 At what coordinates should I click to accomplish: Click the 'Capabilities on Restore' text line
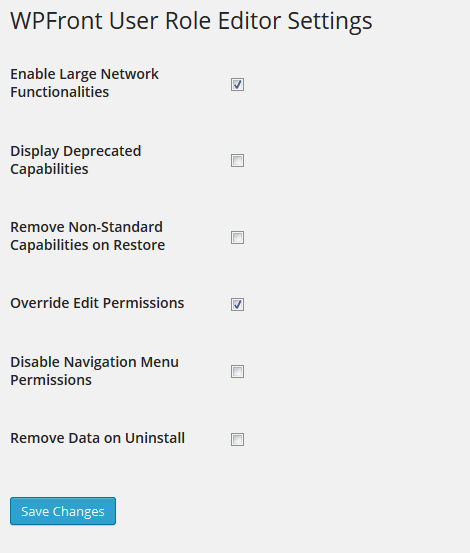tap(87, 245)
